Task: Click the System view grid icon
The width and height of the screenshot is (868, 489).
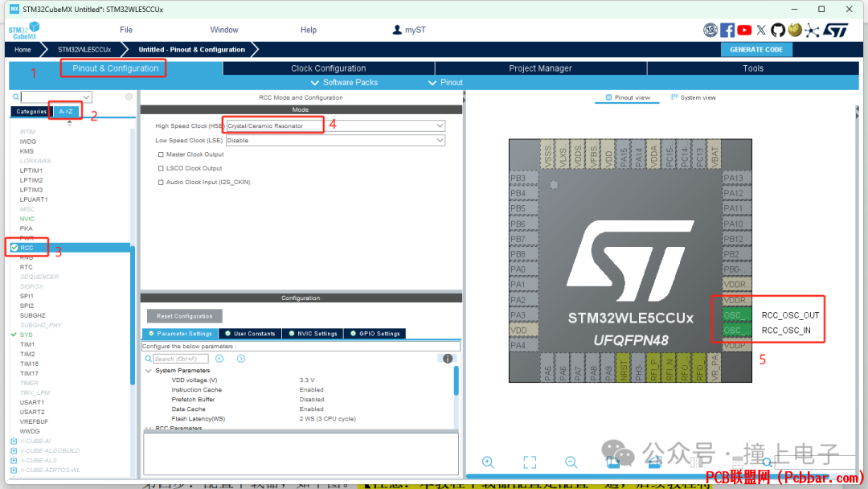Action: [x=674, y=97]
